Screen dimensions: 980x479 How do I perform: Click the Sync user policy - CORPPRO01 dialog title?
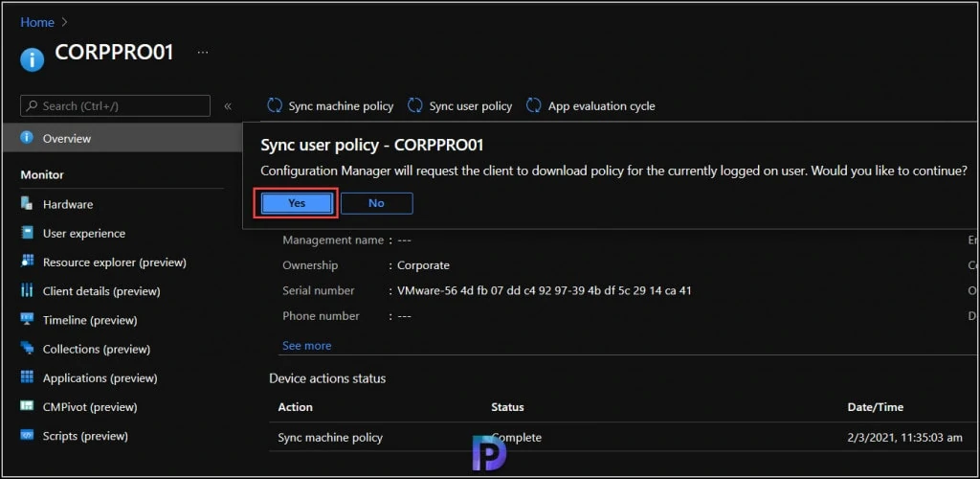pyautogui.click(x=372, y=145)
